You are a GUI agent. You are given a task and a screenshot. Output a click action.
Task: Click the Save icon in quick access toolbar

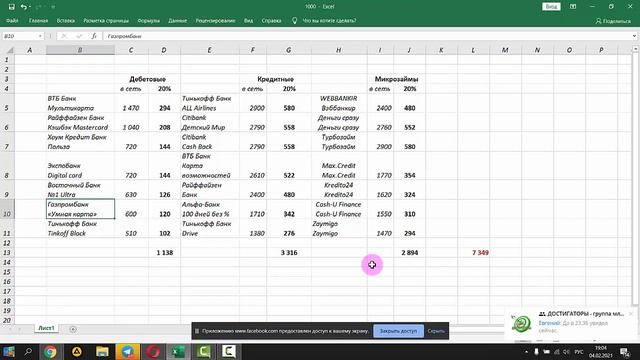11,7
